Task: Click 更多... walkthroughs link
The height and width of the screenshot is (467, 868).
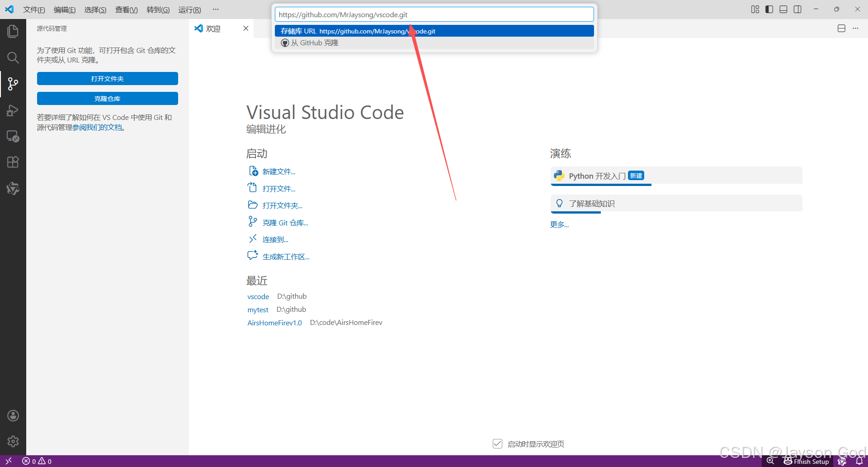Action: [559, 224]
